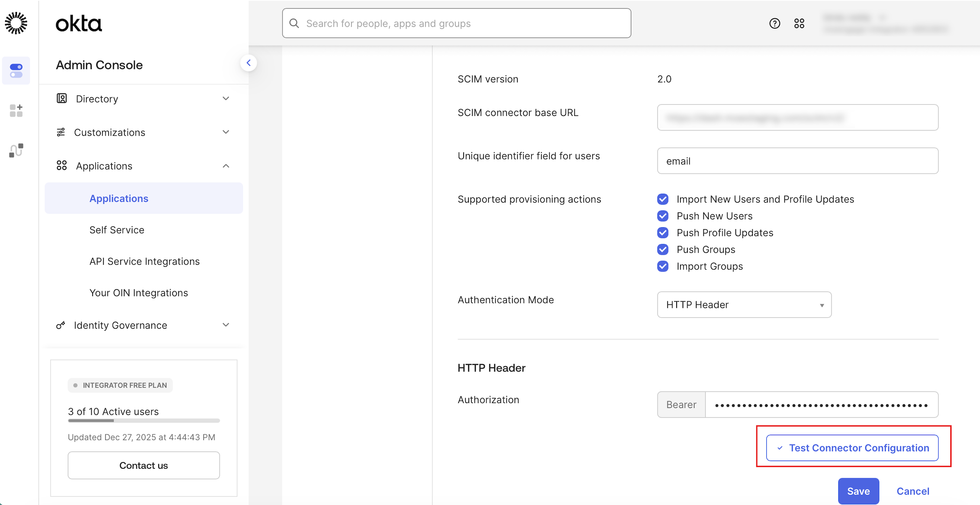This screenshot has height=505, width=980.
Task: Open Self Service menu item
Action: pos(117,230)
